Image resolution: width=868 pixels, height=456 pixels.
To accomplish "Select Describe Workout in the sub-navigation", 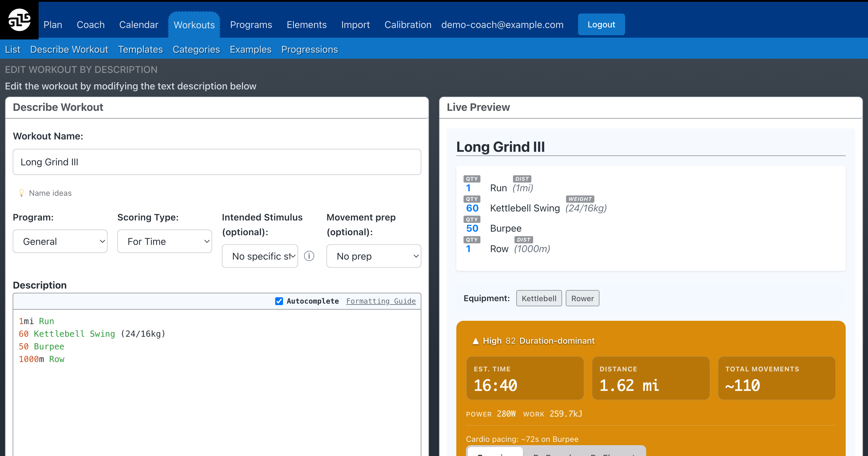I will pos(69,49).
